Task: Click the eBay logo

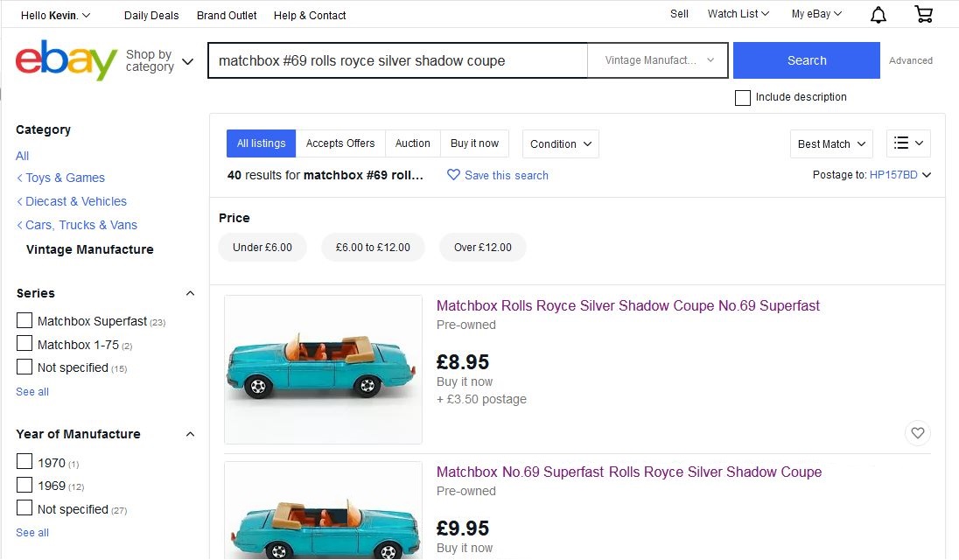Action: [x=66, y=60]
